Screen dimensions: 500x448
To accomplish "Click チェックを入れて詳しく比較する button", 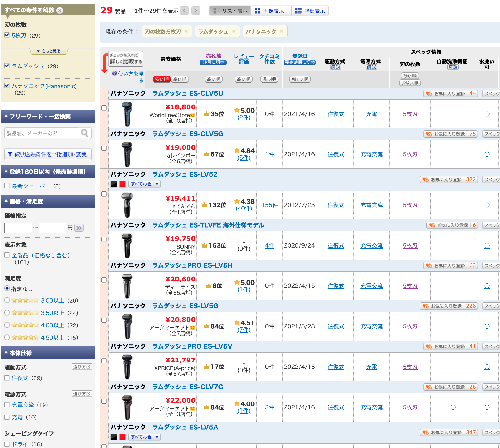I will pyautogui.click(x=126, y=59).
